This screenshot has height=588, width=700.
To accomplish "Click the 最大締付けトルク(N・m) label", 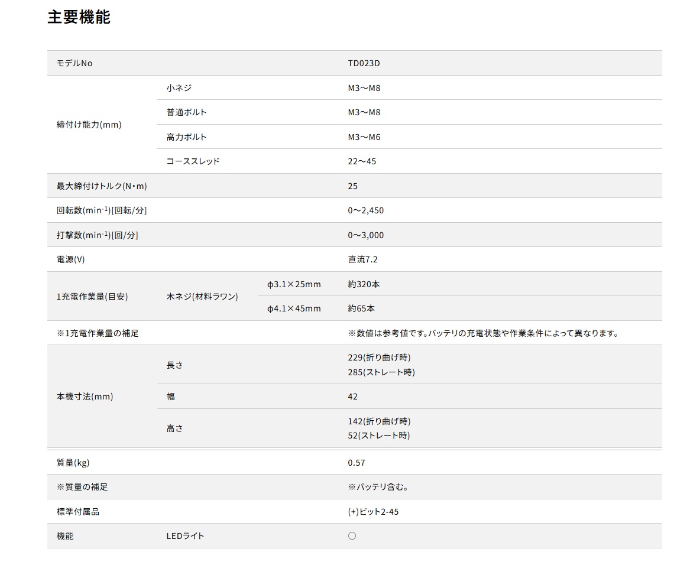I will tap(102, 186).
